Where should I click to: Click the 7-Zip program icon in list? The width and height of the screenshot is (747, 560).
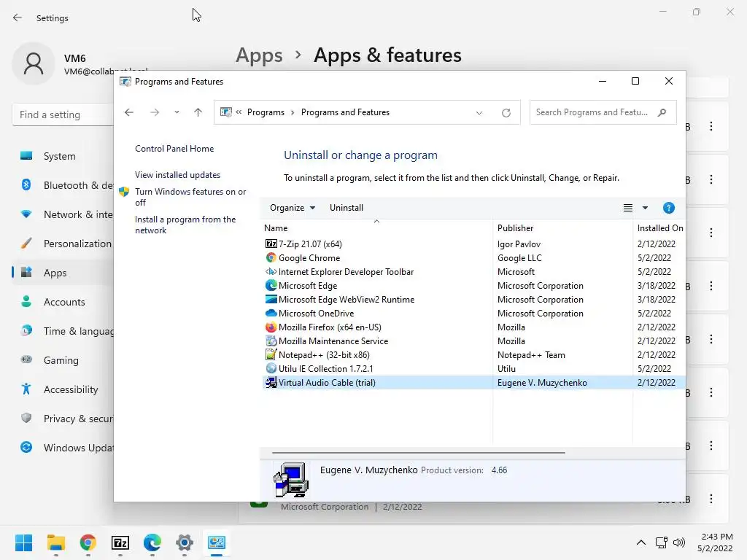pyautogui.click(x=271, y=244)
